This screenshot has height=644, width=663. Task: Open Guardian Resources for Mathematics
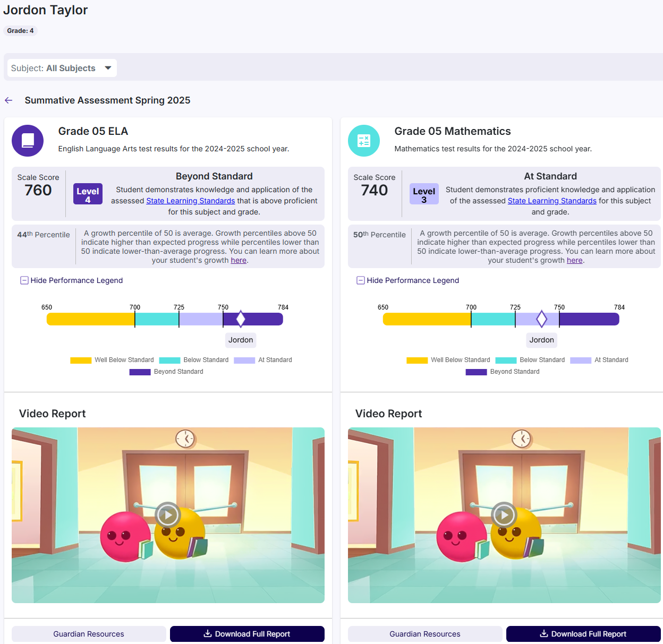click(x=425, y=634)
